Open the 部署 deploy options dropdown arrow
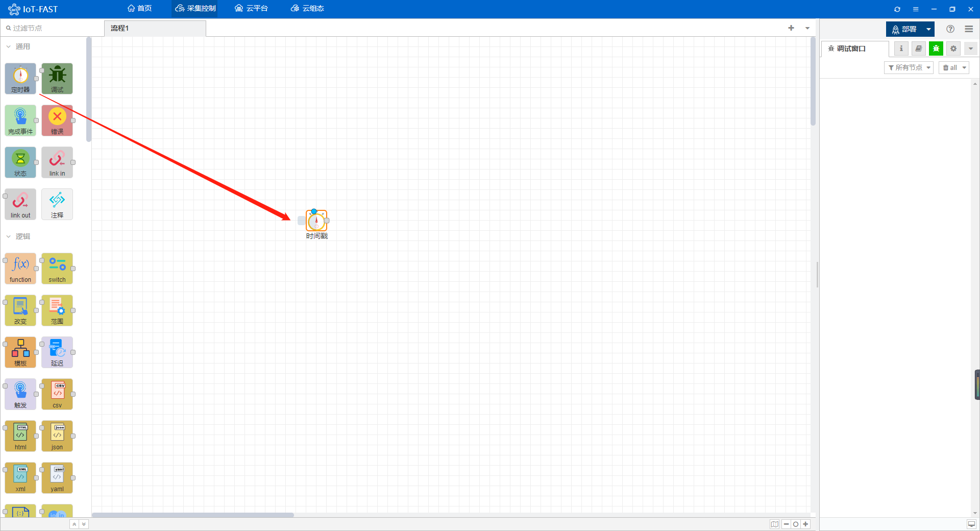Image resolution: width=980 pixels, height=531 pixels. pyautogui.click(x=928, y=29)
